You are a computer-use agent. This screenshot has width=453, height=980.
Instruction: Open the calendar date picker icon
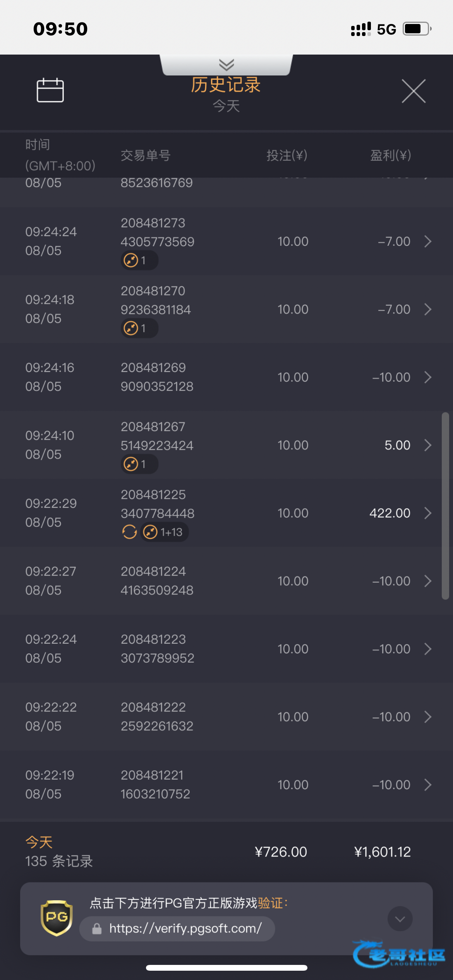[x=50, y=90]
